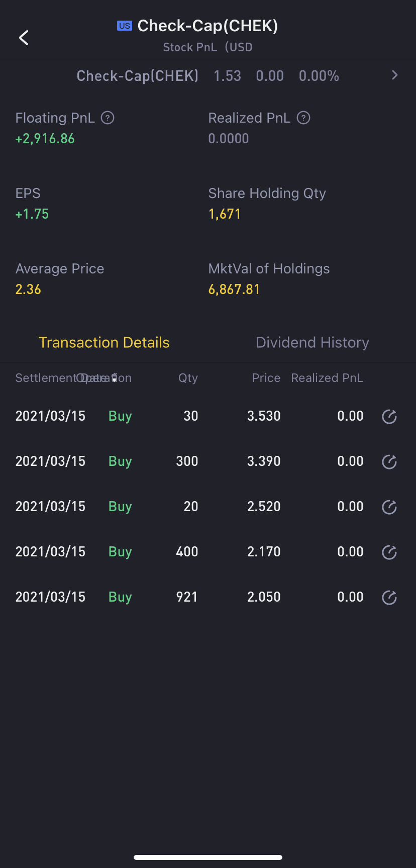Expand Check-Cap quote row chevron

coord(394,75)
